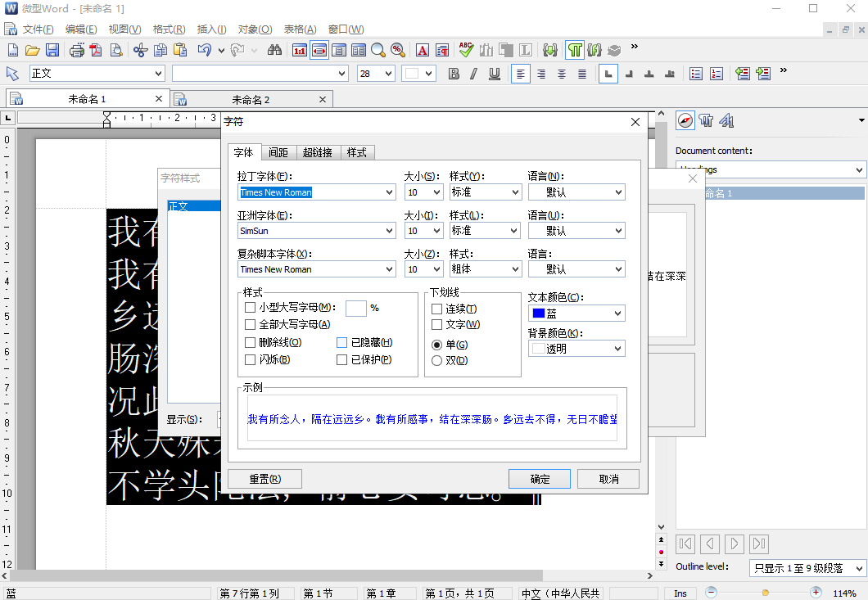The width and height of the screenshot is (868, 600).
Task: Confirm with the 确定 button
Action: pos(540,480)
